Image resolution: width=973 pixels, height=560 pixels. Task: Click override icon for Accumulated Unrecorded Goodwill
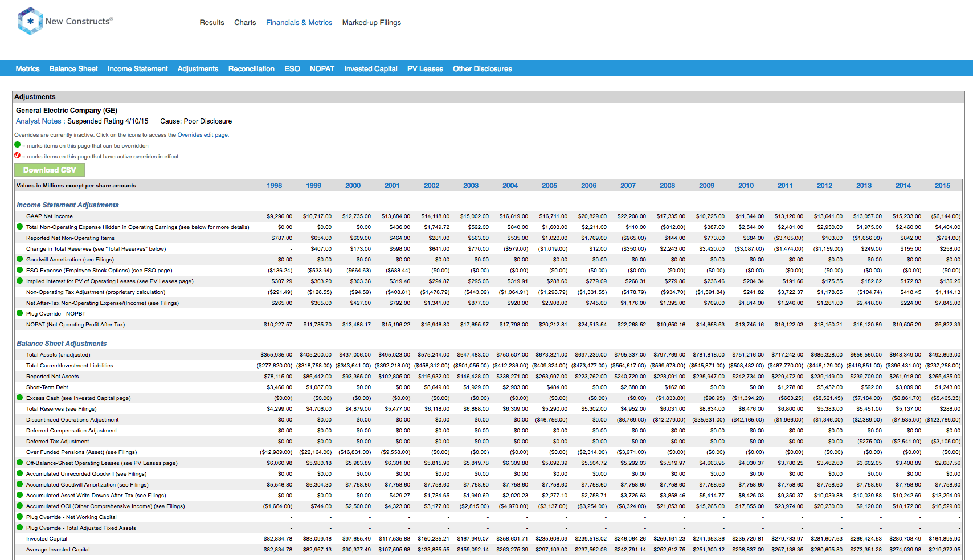(20, 473)
